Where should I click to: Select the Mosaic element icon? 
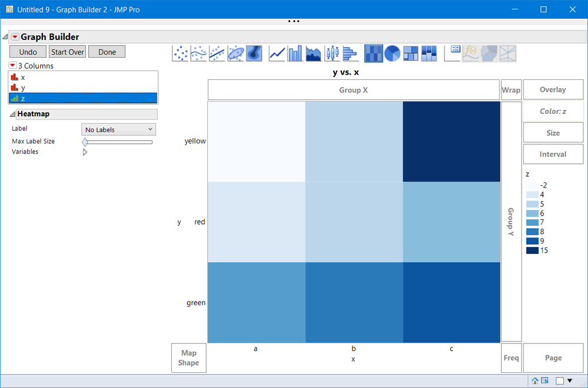[x=429, y=53]
